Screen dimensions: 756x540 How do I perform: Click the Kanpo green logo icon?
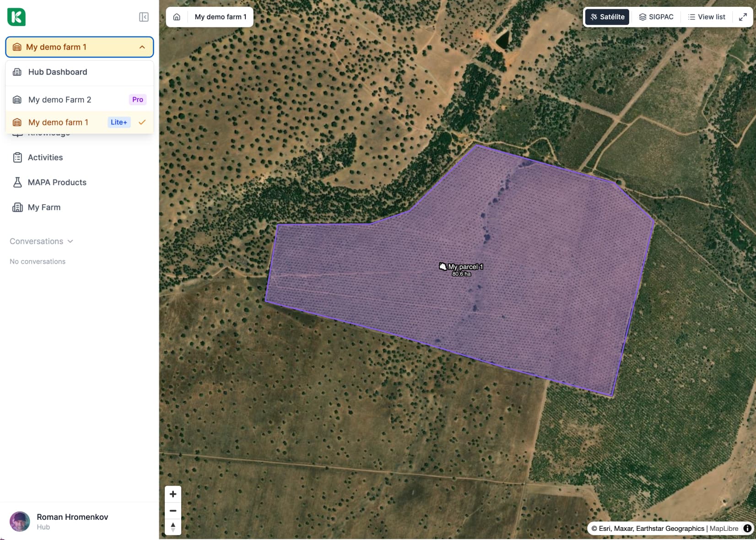16,17
